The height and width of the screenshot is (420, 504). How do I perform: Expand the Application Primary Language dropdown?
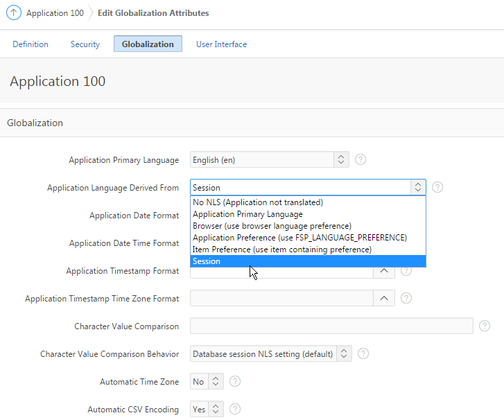click(x=269, y=159)
